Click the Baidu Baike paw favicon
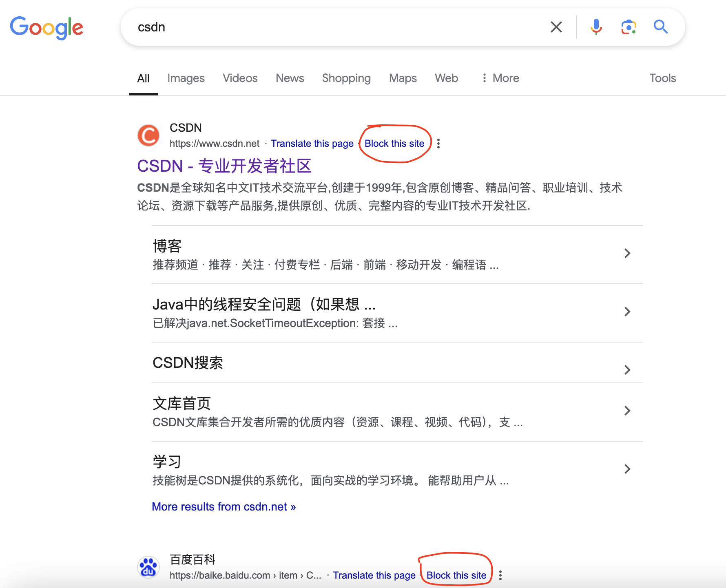726x588 pixels. (x=148, y=567)
